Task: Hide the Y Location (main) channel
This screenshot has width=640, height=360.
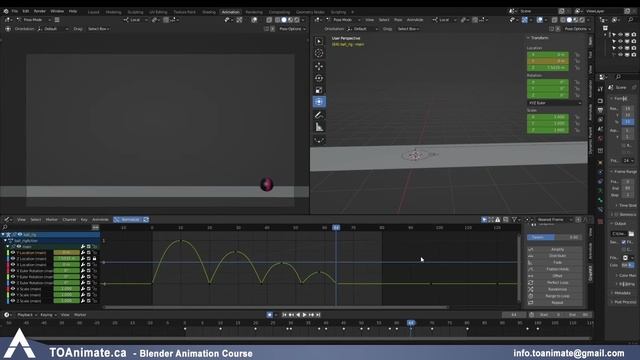Action: [x=13, y=253]
